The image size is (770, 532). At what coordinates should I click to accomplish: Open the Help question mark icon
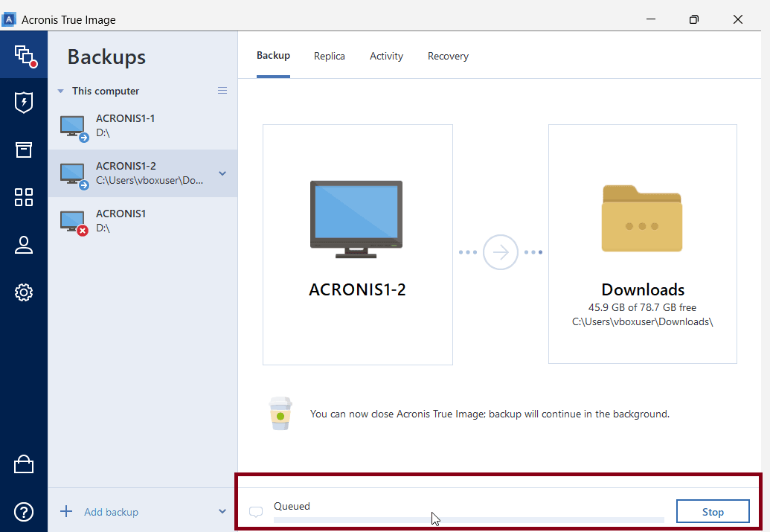coord(24,512)
